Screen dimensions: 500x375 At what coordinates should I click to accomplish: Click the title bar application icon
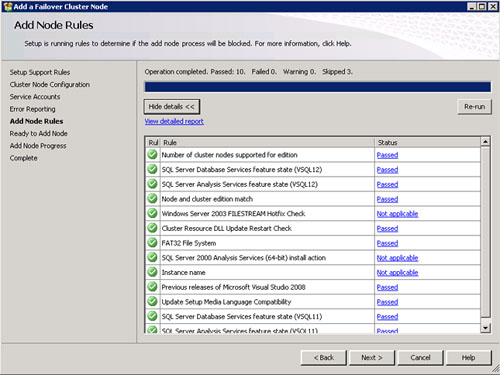(8, 6)
